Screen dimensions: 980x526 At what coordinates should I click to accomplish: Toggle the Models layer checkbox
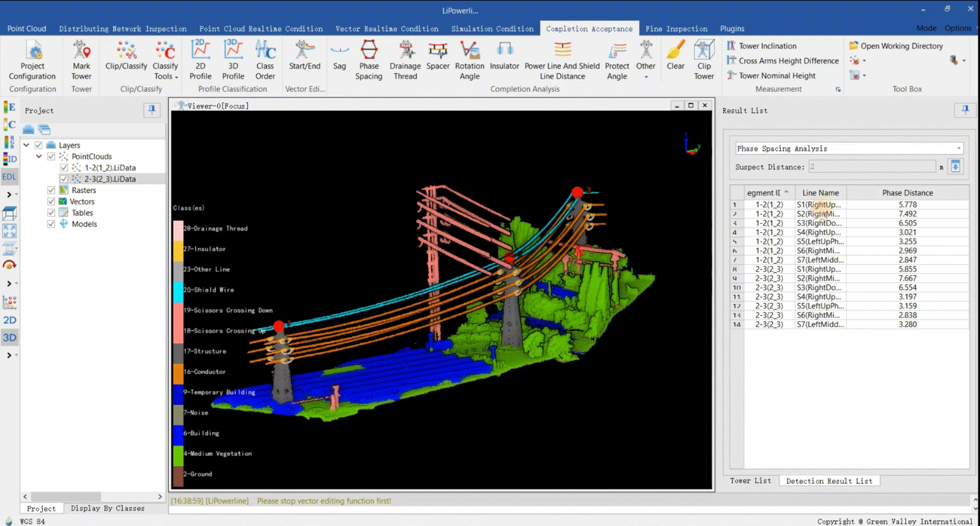click(51, 224)
